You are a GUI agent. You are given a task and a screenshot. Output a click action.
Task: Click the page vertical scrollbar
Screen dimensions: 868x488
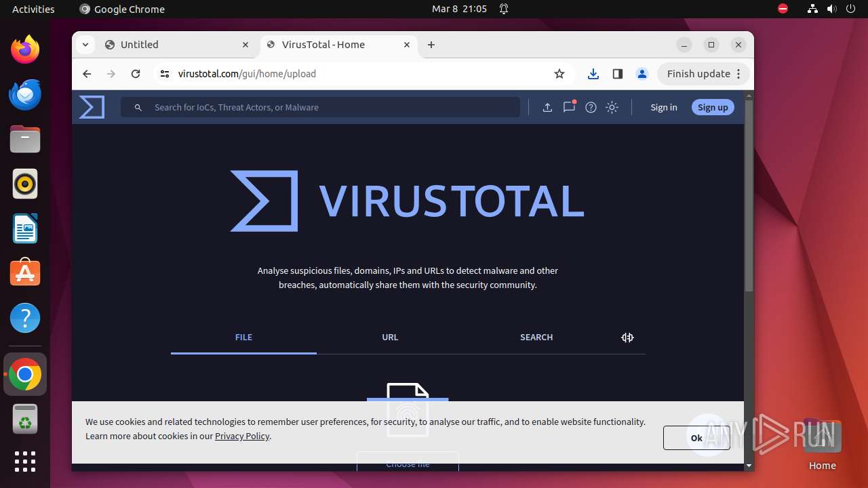tap(749, 196)
